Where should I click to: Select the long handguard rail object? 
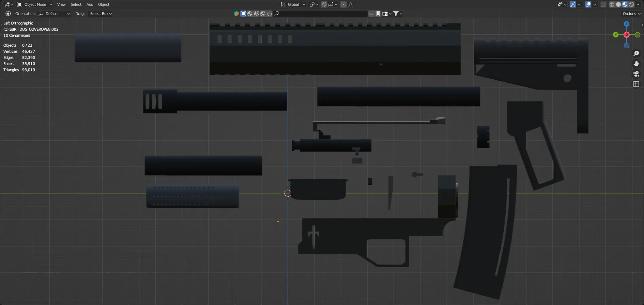click(x=335, y=49)
